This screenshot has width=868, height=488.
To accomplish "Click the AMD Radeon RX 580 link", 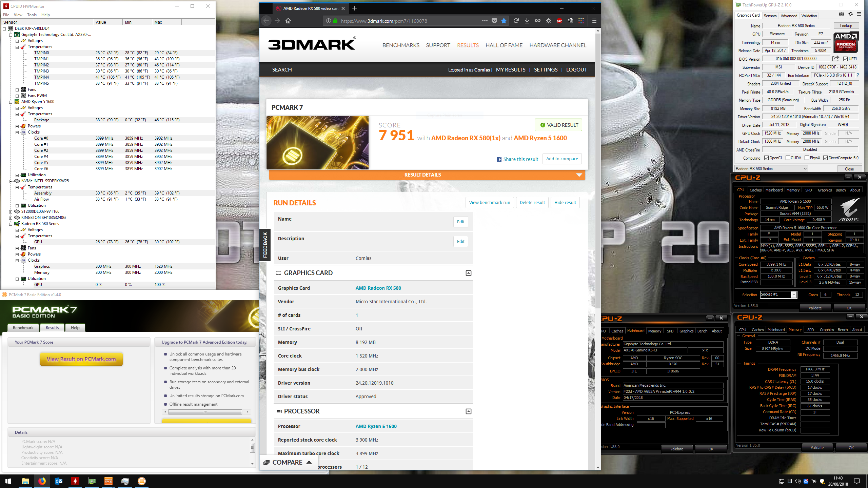I will pos(378,288).
